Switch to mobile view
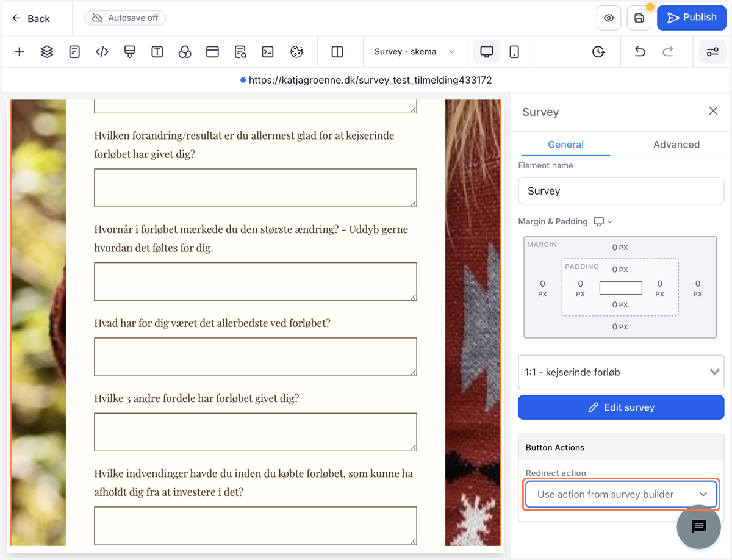 pyautogui.click(x=514, y=52)
